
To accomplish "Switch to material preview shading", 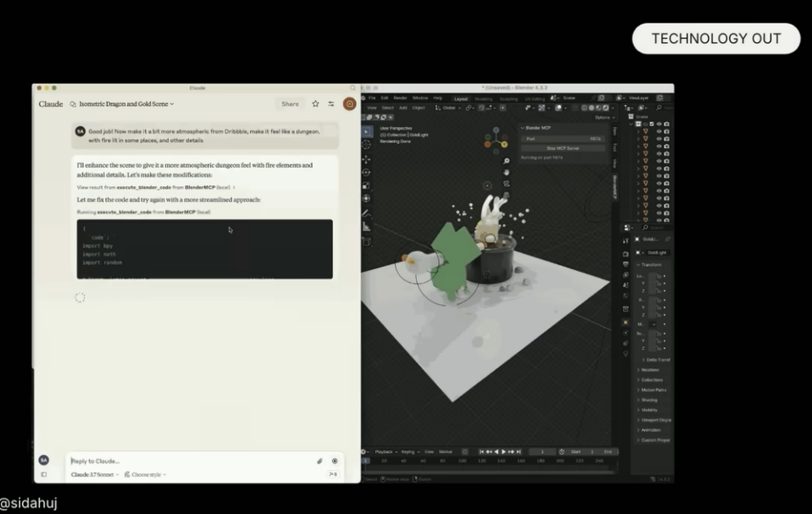I will [x=598, y=108].
